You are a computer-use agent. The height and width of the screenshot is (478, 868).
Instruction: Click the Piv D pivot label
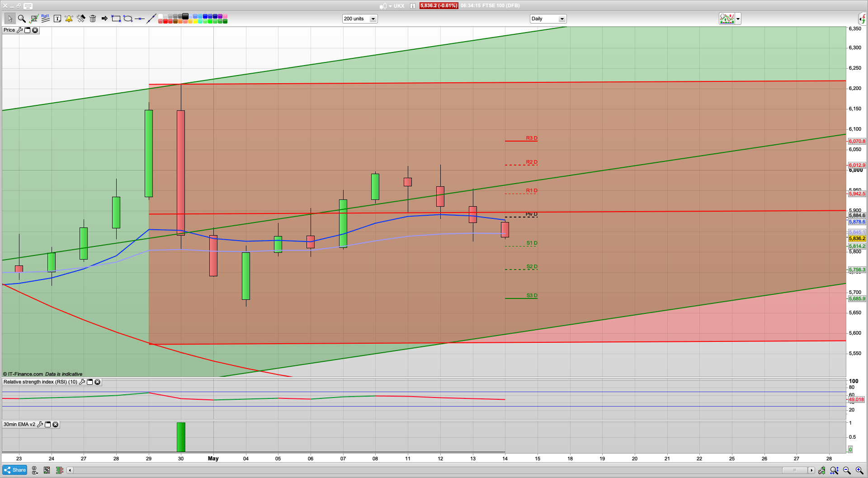(532, 214)
